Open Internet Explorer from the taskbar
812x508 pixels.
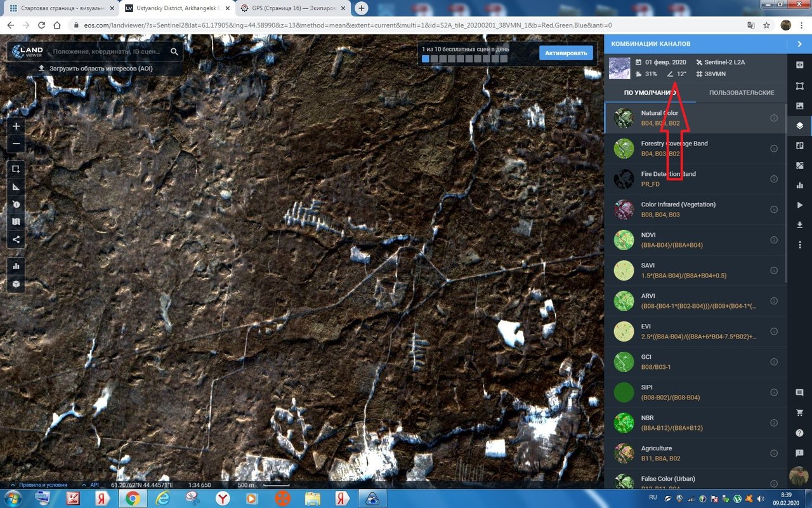pos(163,498)
